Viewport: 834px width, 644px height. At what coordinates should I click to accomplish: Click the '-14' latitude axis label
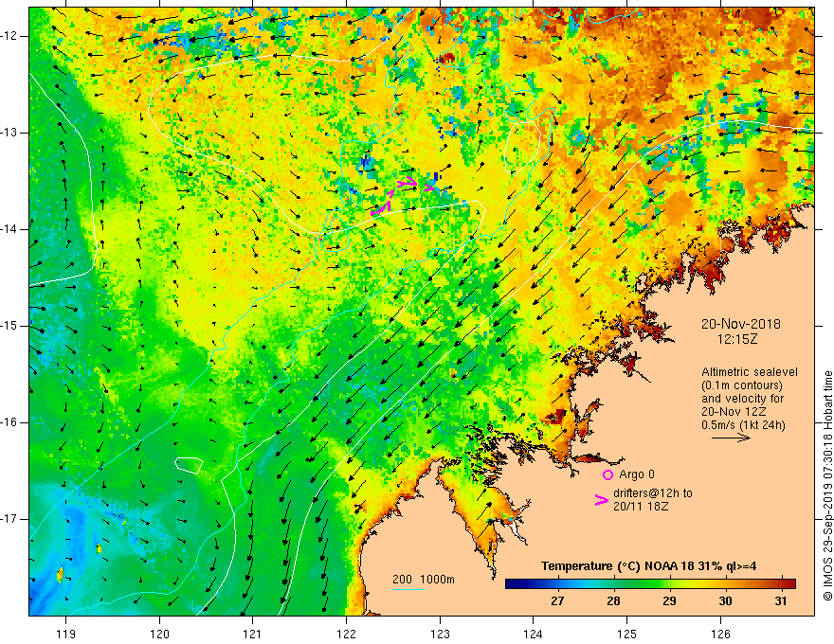click(x=10, y=229)
